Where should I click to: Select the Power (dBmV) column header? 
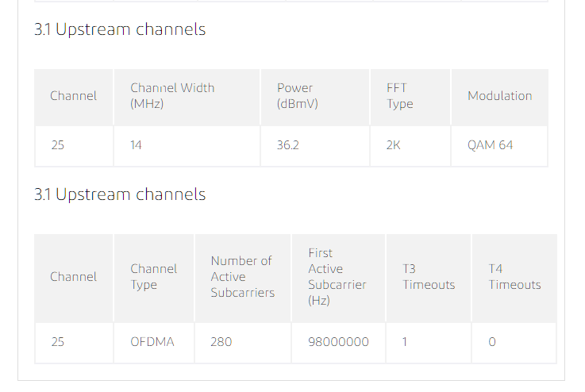click(x=297, y=96)
